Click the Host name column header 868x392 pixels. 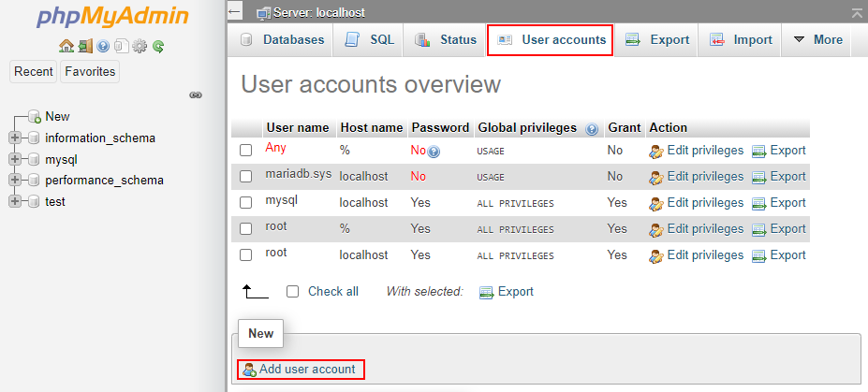pos(372,128)
